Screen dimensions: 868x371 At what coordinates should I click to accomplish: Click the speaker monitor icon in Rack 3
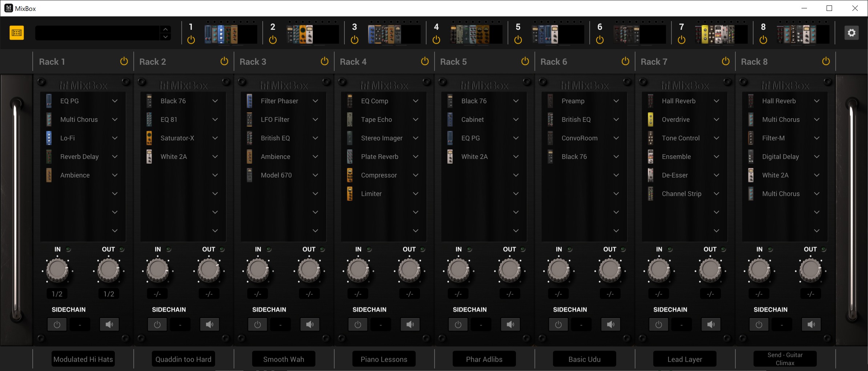(310, 324)
